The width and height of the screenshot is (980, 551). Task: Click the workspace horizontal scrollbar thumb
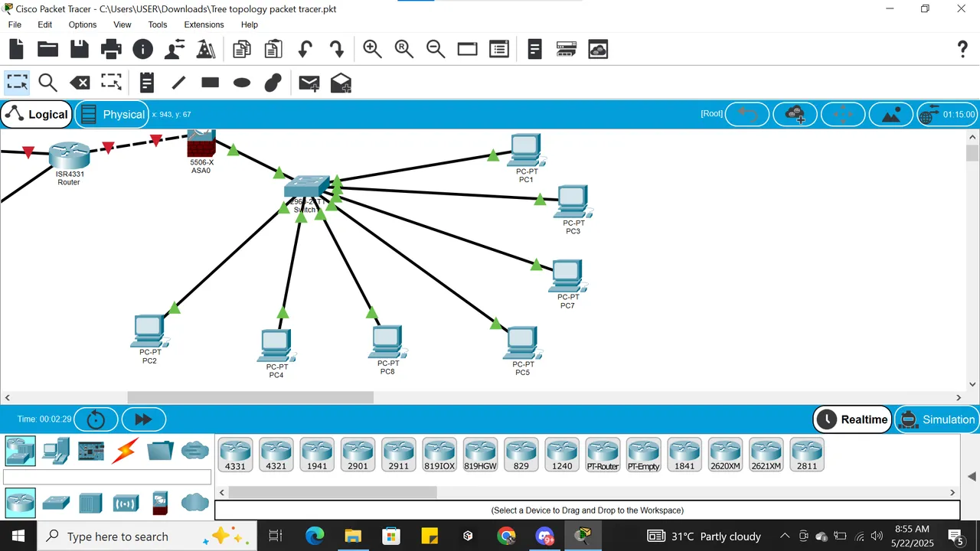(250, 397)
